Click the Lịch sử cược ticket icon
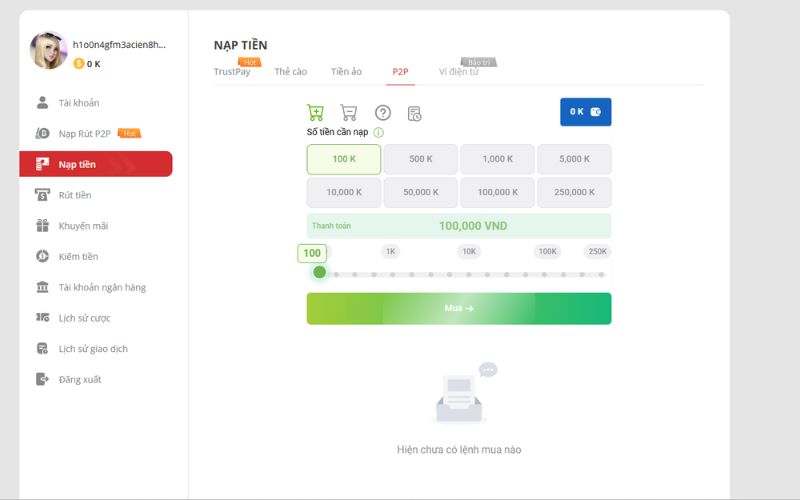Viewport: 800px width, 500px height. click(x=42, y=317)
